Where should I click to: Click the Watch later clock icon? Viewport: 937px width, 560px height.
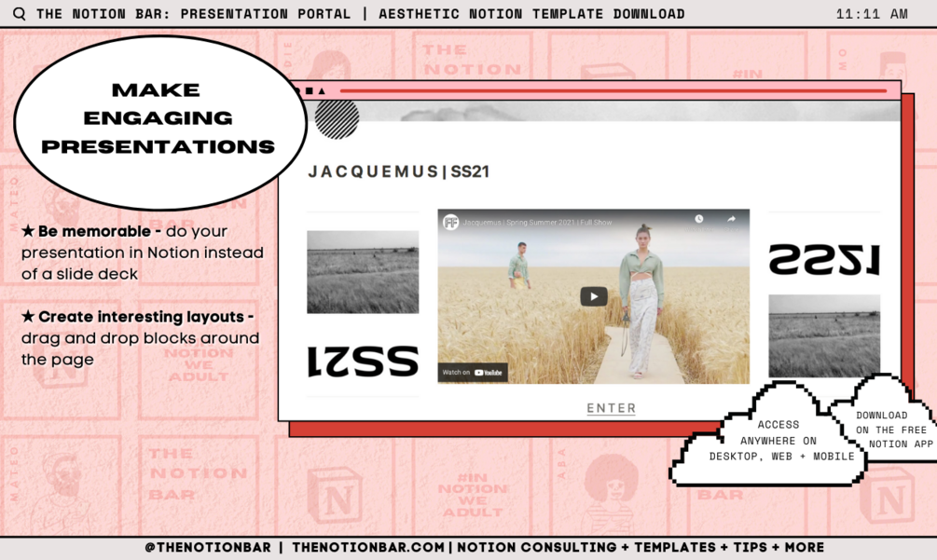[x=698, y=219]
